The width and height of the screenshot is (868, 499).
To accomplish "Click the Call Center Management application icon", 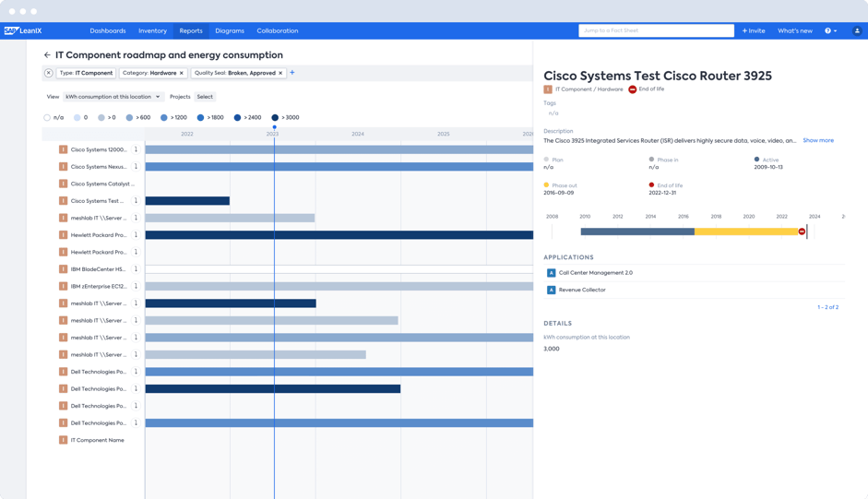I will point(551,273).
